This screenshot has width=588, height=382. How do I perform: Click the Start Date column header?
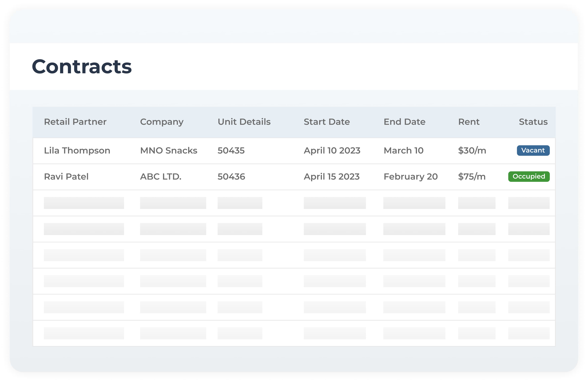click(327, 122)
